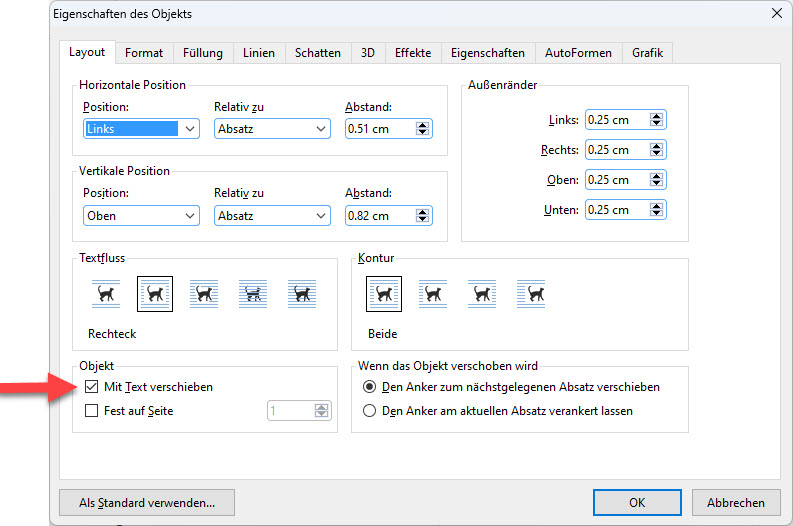The width and height of the screenshot is (793, 526).
Task: Choose the selected Rechteck text wrap icon
Action: [x=155, y=294]
